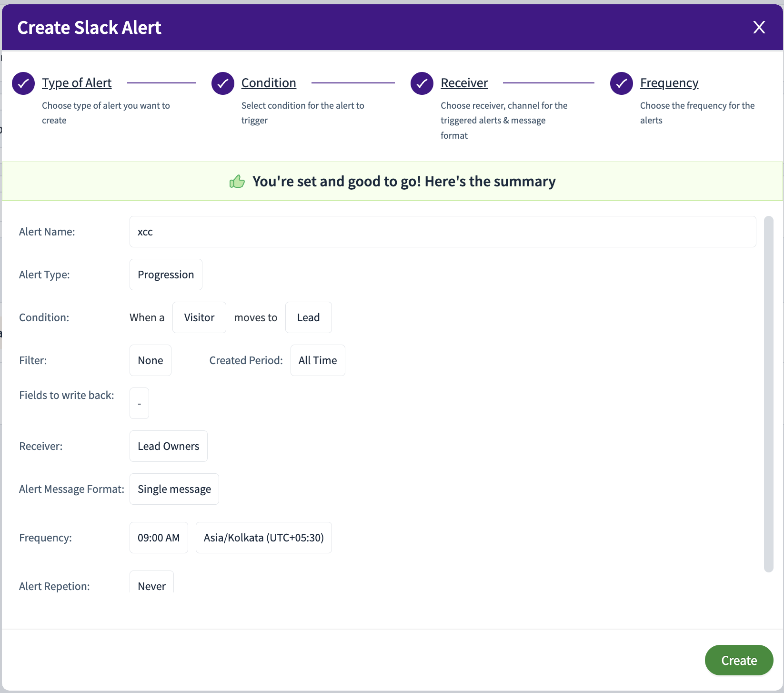Click the Condition label in the summary
784x693 pixels.
[x=44, y=317]
